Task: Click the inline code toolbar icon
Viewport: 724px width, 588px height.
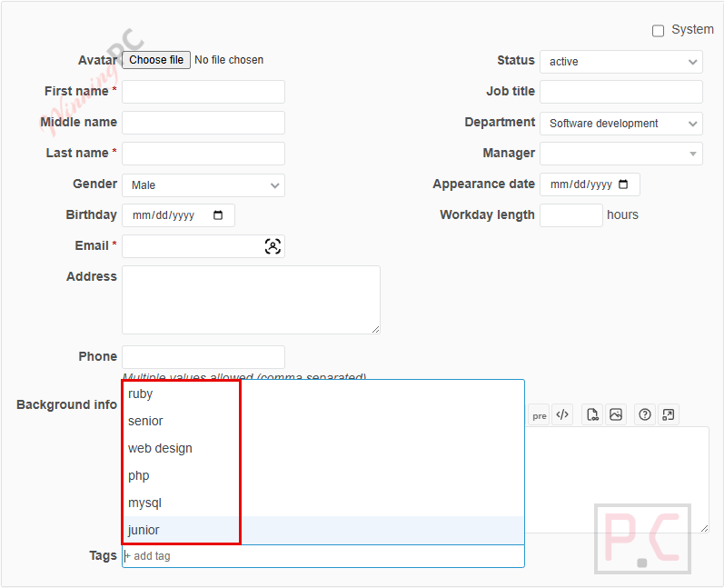Action: pyautogui.click(x=562, y=414)
